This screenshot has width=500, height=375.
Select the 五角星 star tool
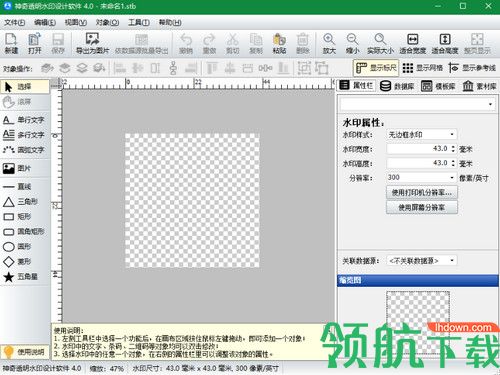(x=25, y=276)
